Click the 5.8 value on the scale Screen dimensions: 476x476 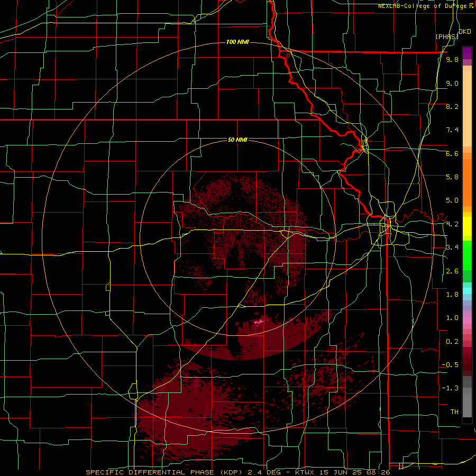(x=452, y=177)
